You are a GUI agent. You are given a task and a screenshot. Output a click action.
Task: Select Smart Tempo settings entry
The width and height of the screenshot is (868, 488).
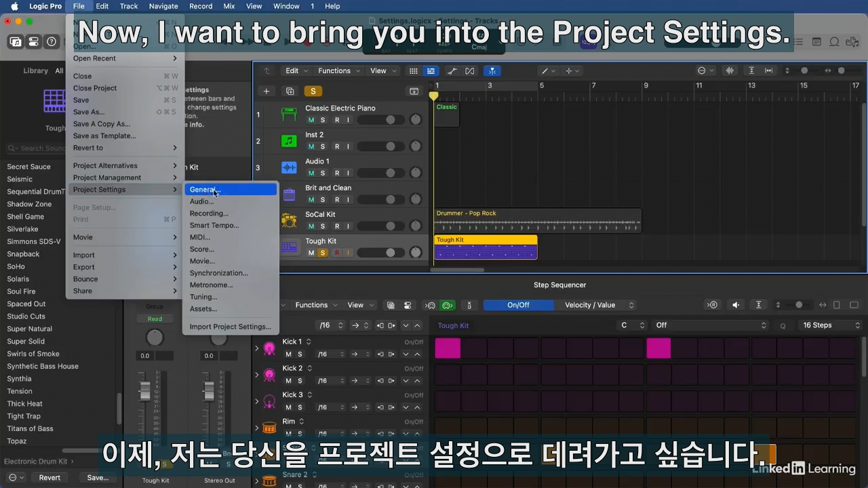(x=231, y=225)
